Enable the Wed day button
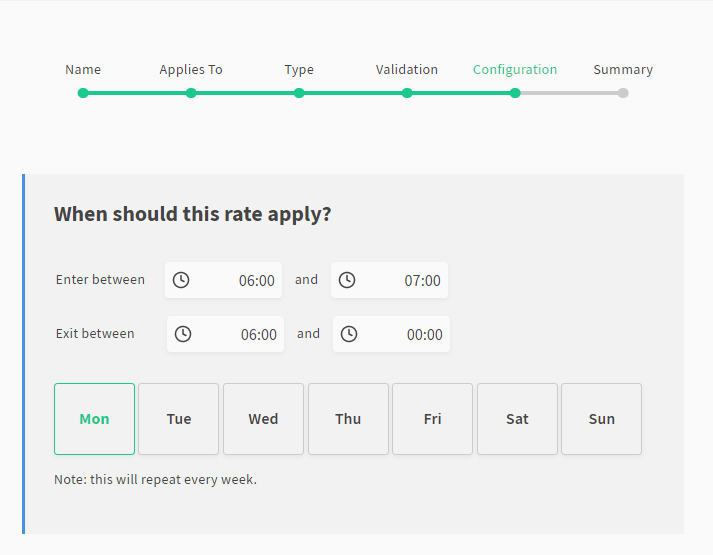 (x=263, y=419)
